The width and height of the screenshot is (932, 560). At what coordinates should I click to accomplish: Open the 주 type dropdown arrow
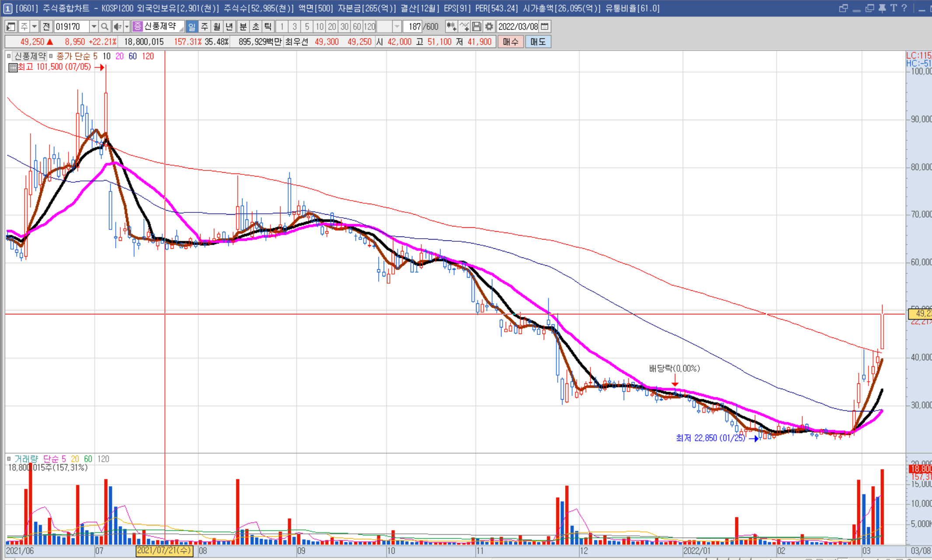34,27
